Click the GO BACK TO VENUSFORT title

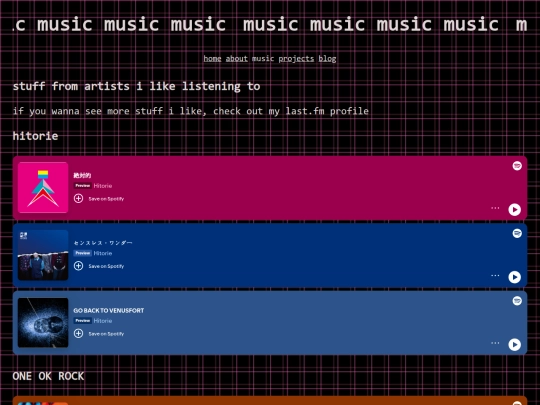[x=108, y=310]
